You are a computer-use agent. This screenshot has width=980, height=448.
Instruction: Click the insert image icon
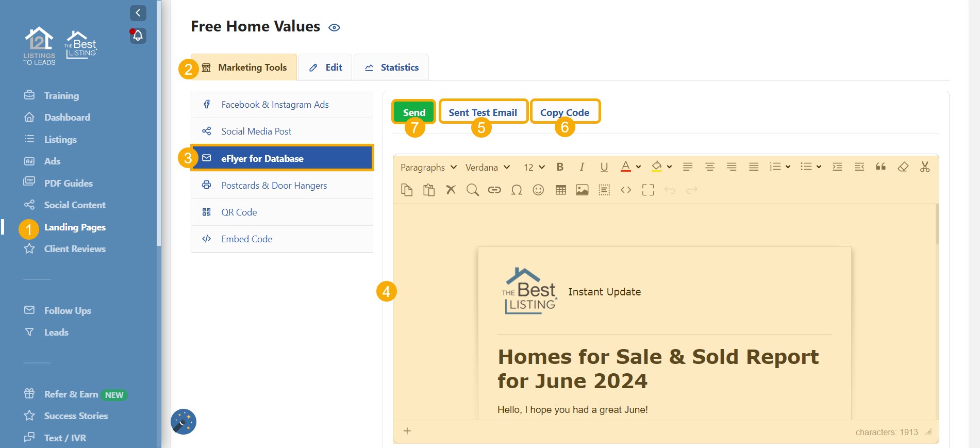pos(582,190)
